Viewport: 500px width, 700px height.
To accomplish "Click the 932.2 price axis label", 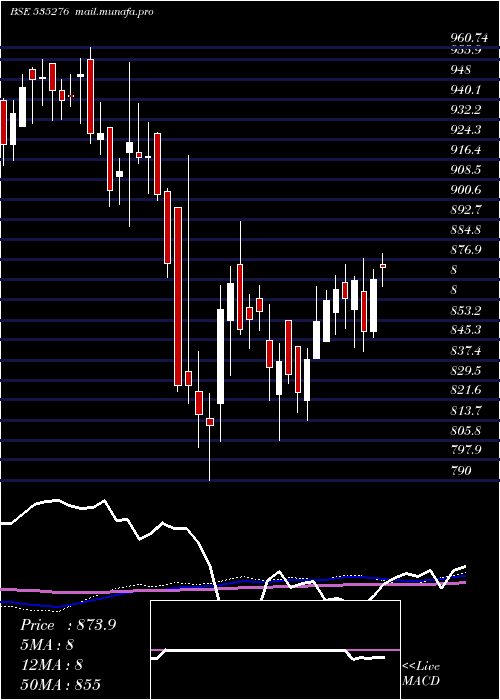I will pyautogui.click(x=465, y=110).
